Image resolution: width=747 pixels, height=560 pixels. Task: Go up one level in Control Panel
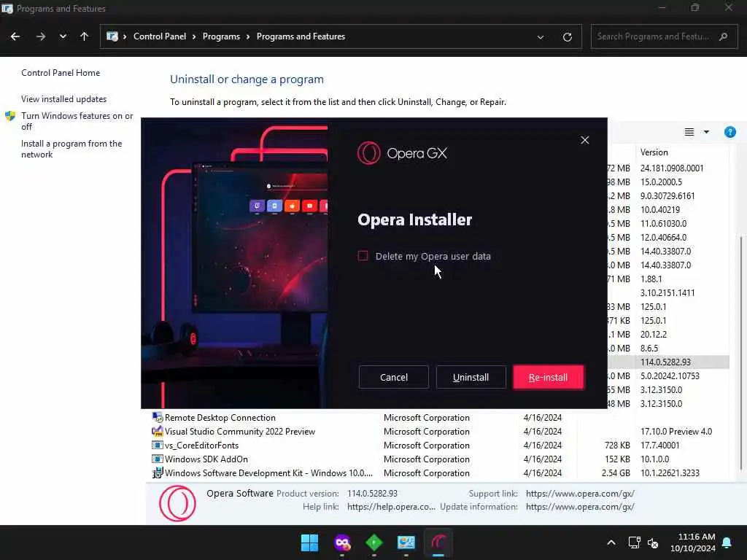85,36
